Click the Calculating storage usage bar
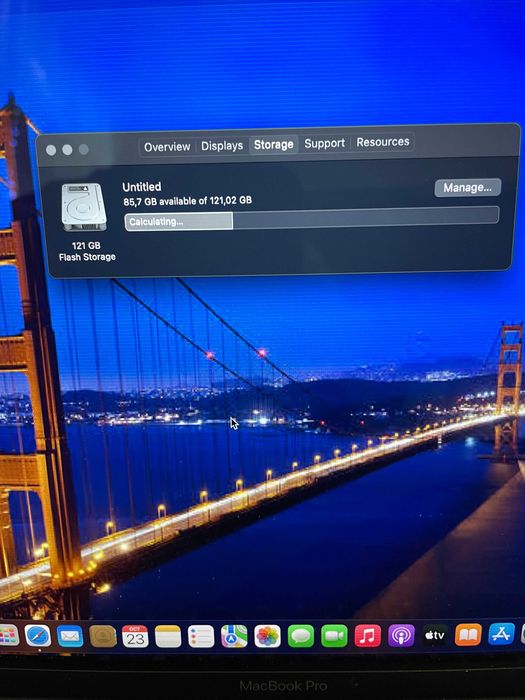Viewport: 525px width, 700px height. click(312, 218)
